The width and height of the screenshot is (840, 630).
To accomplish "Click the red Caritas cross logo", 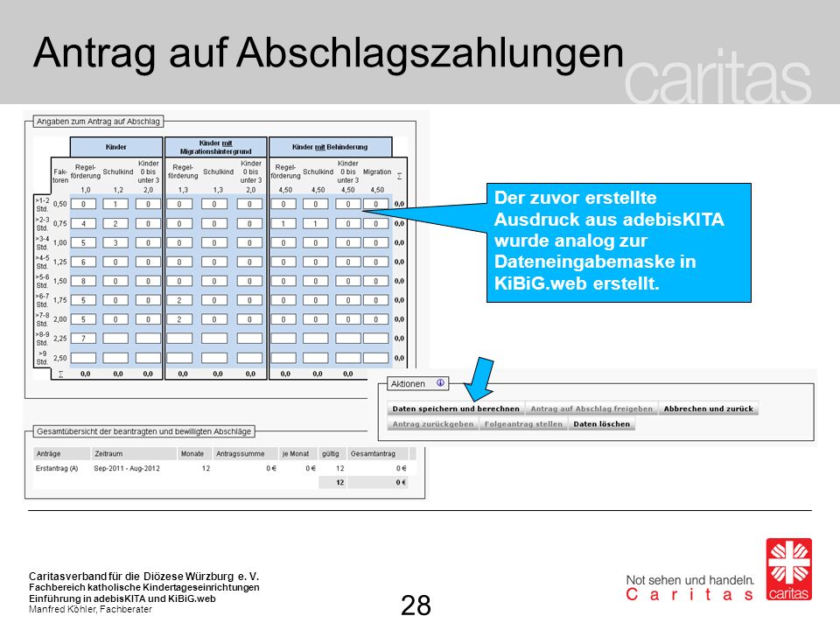I will tap(788, 569).
